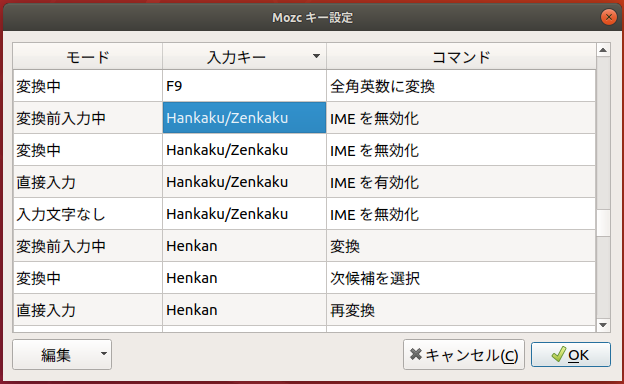624x384 pixels.
Task: Sort by the コマンド column header
Action: pos(461,57)
